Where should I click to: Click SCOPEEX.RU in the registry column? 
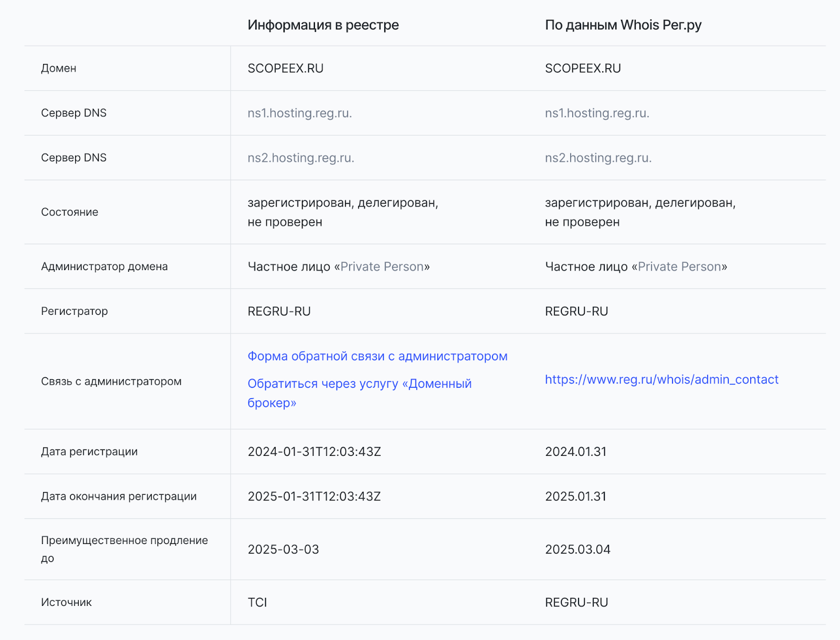pyautogui.click(x=286, y=68)
